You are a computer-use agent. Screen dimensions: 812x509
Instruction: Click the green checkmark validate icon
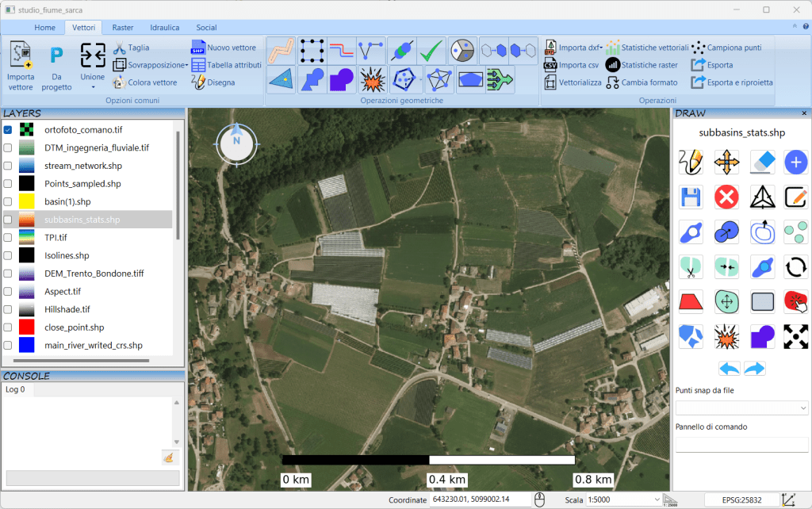tap(431, 51)
